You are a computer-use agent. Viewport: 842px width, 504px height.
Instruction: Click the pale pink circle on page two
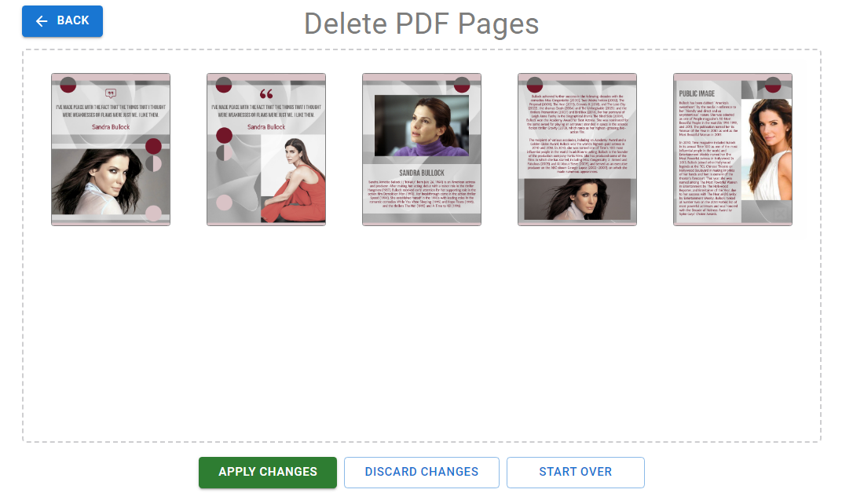coord(224,203)
